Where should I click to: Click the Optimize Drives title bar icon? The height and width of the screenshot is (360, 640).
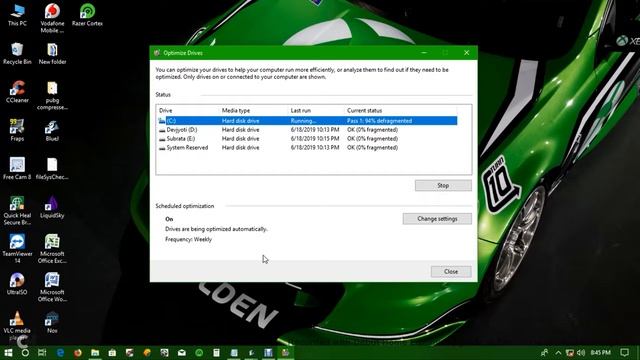point(157,53)
